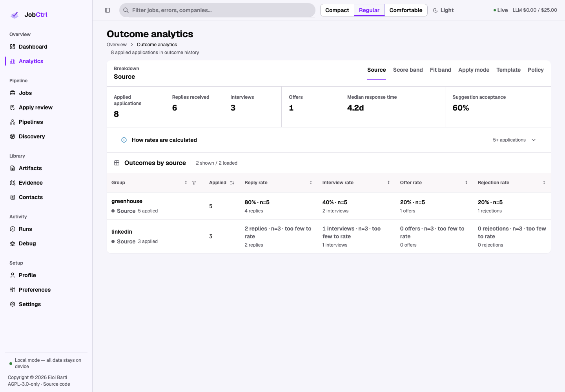Click the search magnifier icon
Viewport: 565px width, 392px height.
pyautogui.click(x=126, y=10)
